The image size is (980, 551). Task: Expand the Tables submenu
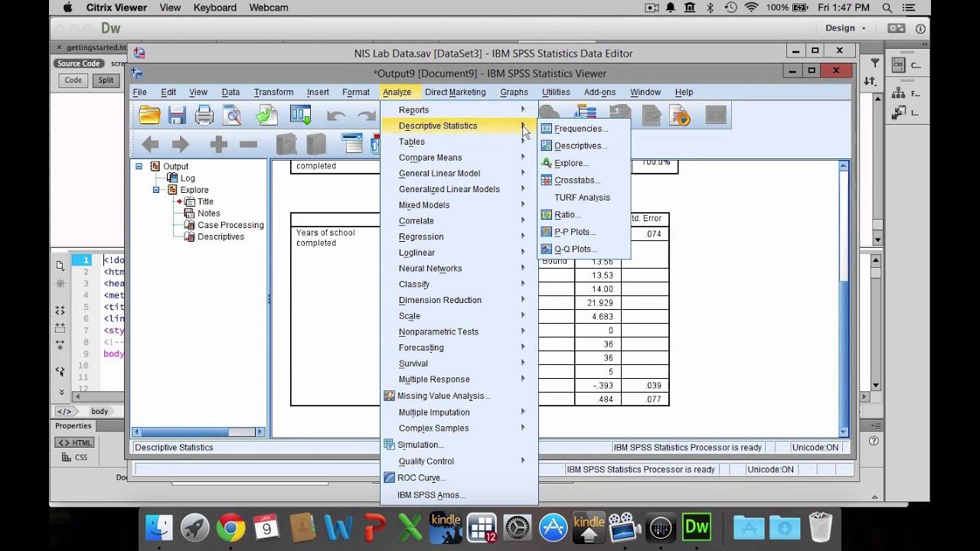459,142
